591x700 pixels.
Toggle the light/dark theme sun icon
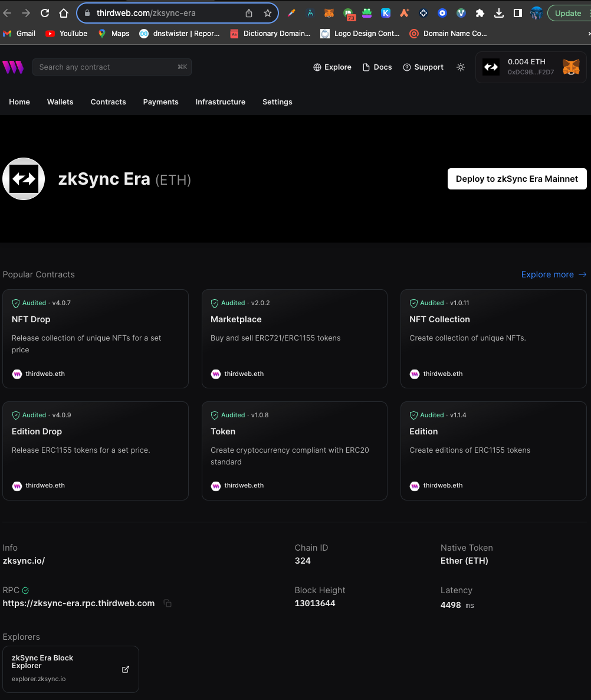pyautogui.click(x=461, y=67)
